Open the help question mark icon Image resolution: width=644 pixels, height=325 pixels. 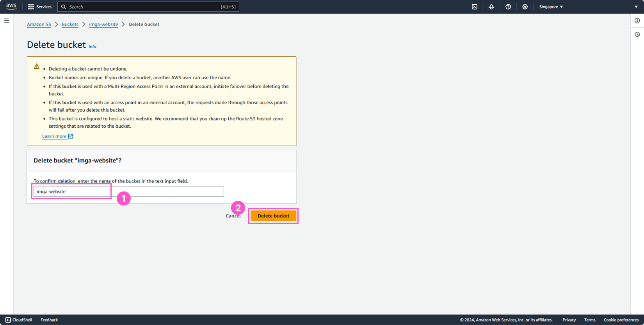pos(508,7)
